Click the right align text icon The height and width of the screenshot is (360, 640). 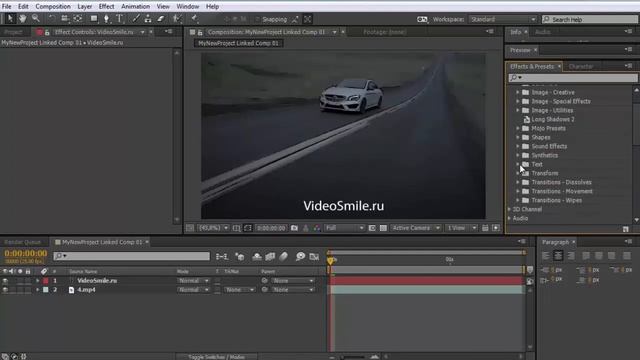tap(571, 256)
